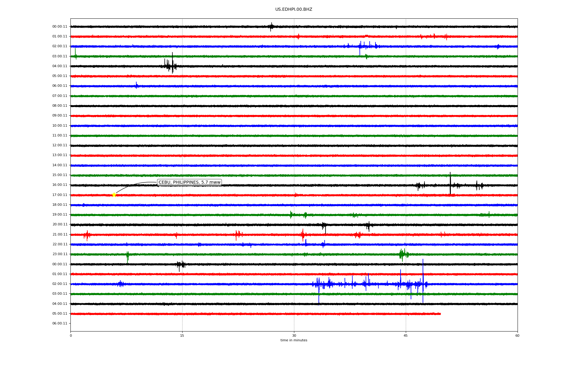The image size is (588, 368).
Task: Click the x-axis tick label 30
Action: point(294,336)
